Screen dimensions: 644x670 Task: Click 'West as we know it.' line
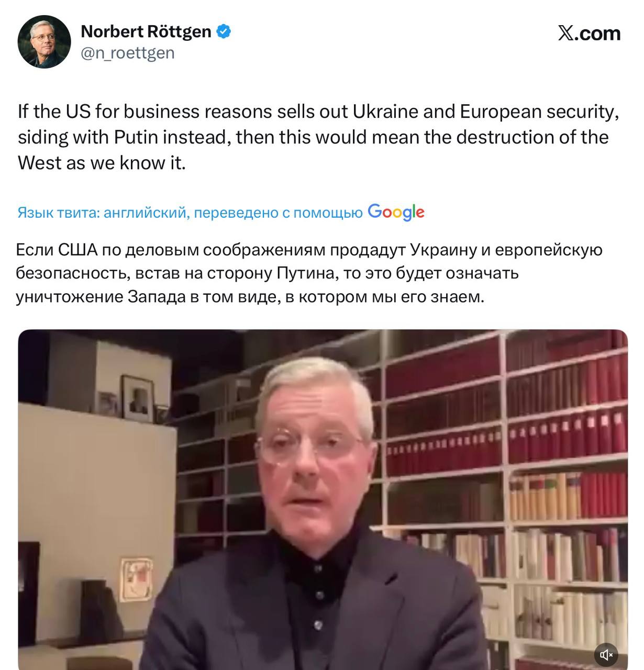(x=102, y=163)
